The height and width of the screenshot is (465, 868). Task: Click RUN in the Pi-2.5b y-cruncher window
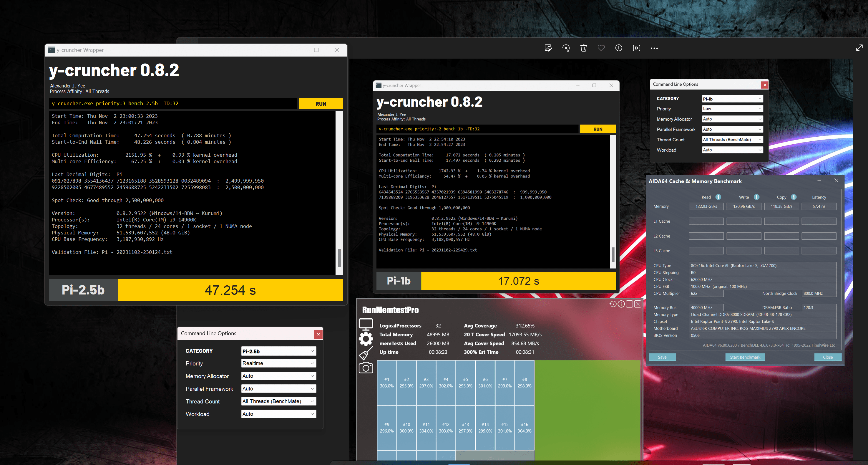click(321, 104)
